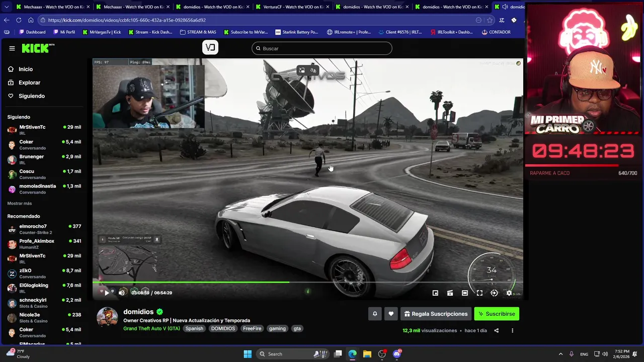Open OBS Studio from the taskbar
This screenshot has width=644, height=362.
tap(382, 354)
